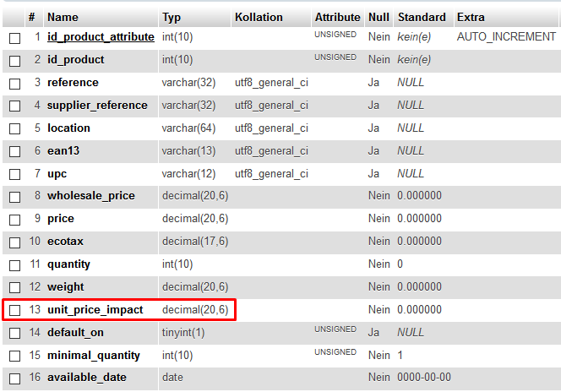This screenshot has height=392, width=561.
Task: Enable the upc row checkbox
Action: 14,175
